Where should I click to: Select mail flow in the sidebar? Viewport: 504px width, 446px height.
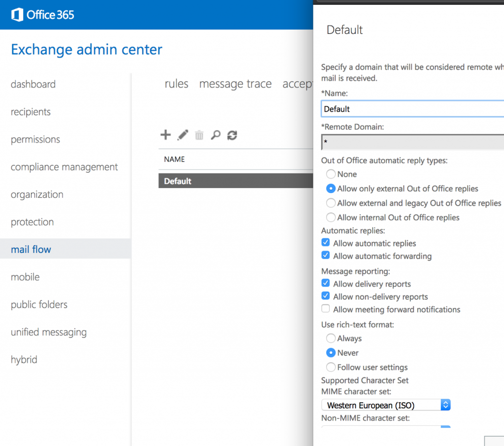(x=65, y=249)
